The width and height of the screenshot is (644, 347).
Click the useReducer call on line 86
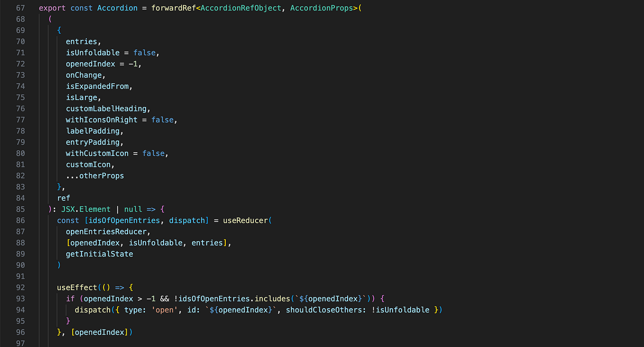coord(245,220)
